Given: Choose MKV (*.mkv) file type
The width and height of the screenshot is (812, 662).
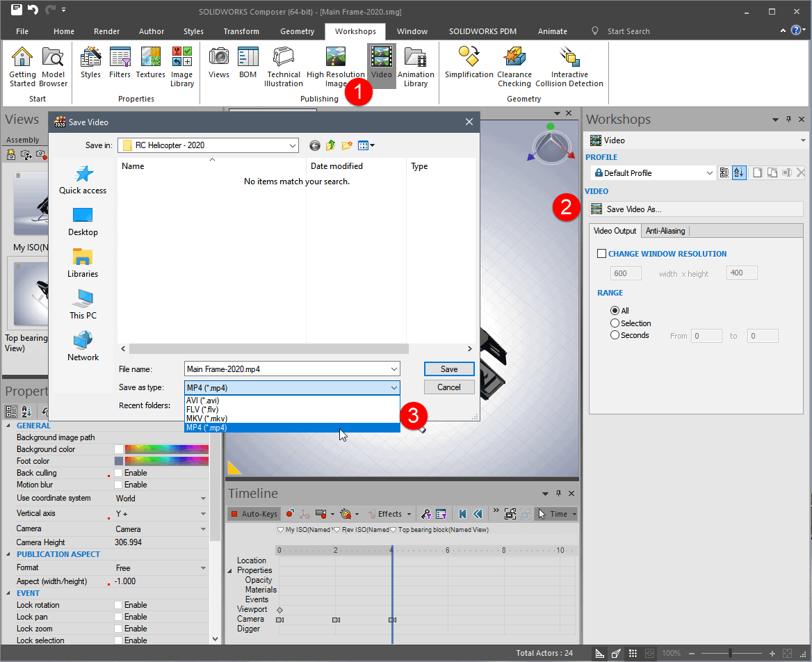Looking at the screenshot, I should 292,419.
